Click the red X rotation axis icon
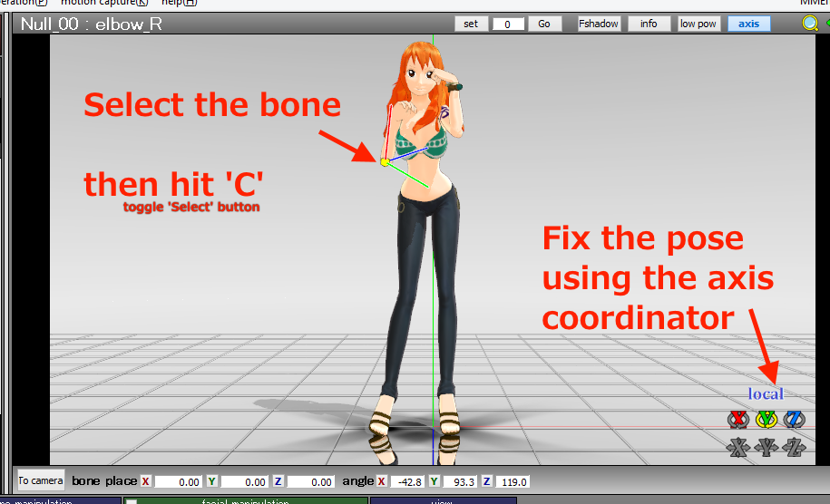Viewport: 830px width, 504px height. coord(737,420)
